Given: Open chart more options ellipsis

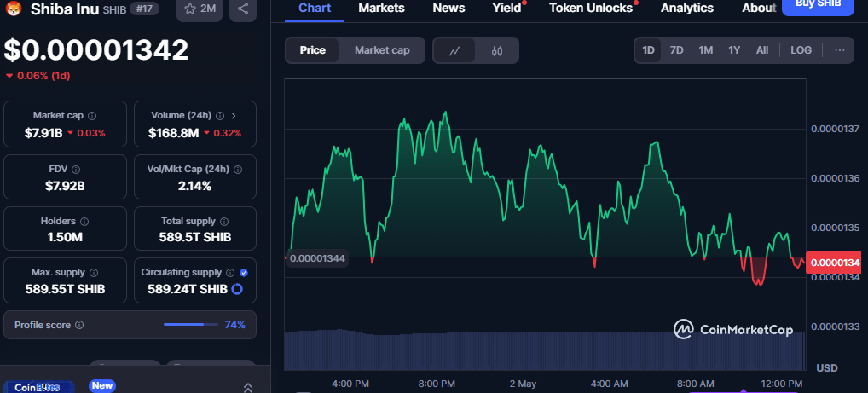Looking at the screenshot, I should pyautogui.click(x=840, y=50).
